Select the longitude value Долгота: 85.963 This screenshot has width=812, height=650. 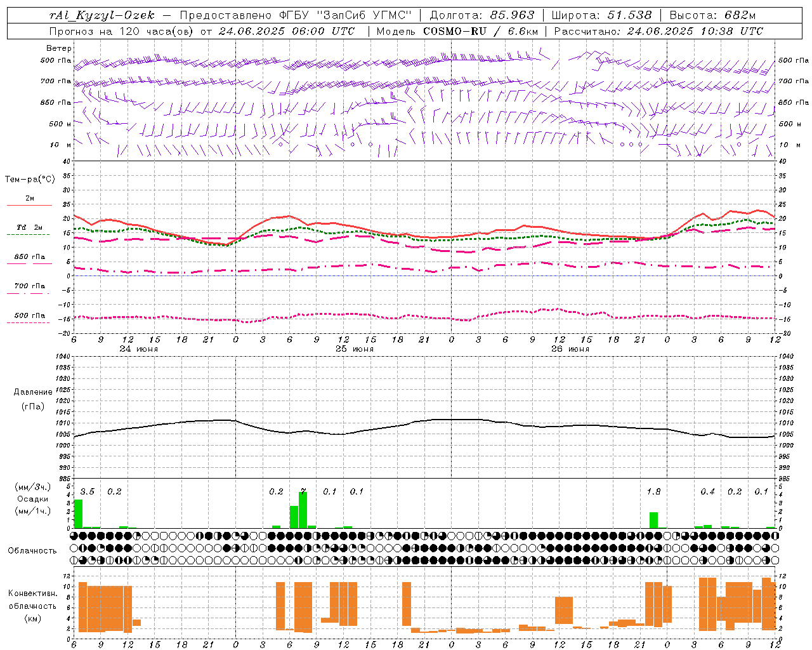point(482,15)
